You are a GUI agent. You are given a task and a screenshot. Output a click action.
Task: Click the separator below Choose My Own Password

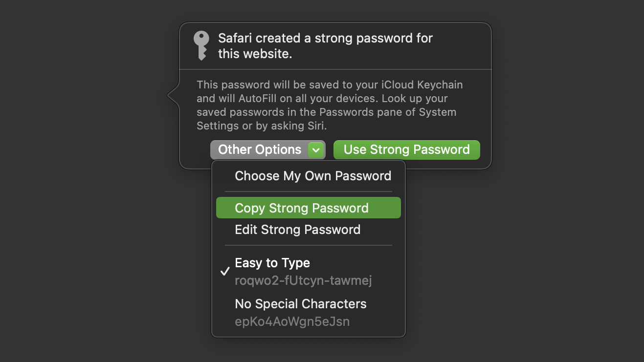coord(308,192)
